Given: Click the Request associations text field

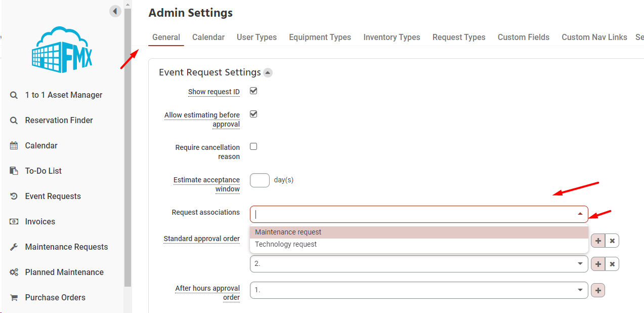Looking at the screenshot, I should 419,214.
